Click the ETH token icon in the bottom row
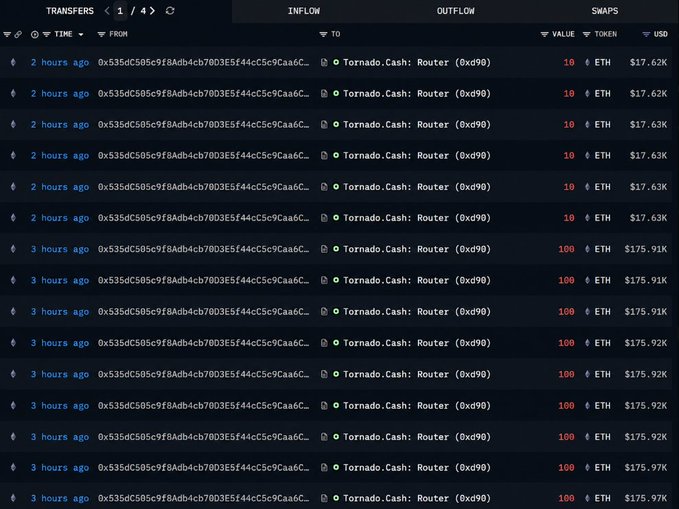 pyautogui.click(x=587, y=498)
